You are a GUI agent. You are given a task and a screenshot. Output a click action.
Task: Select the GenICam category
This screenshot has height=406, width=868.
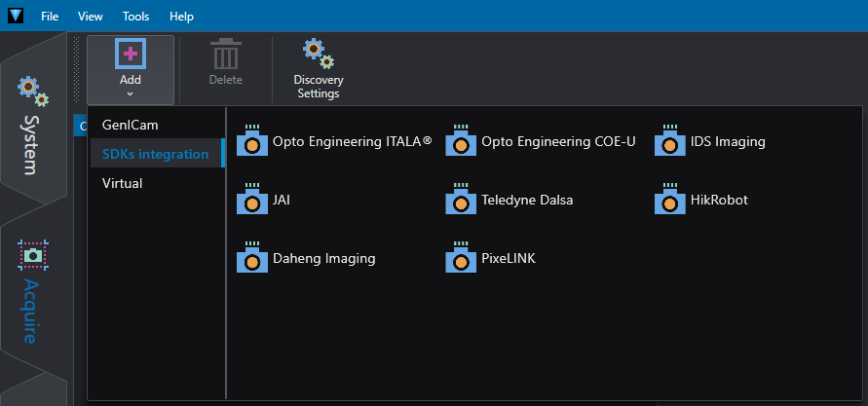(131, 125)
